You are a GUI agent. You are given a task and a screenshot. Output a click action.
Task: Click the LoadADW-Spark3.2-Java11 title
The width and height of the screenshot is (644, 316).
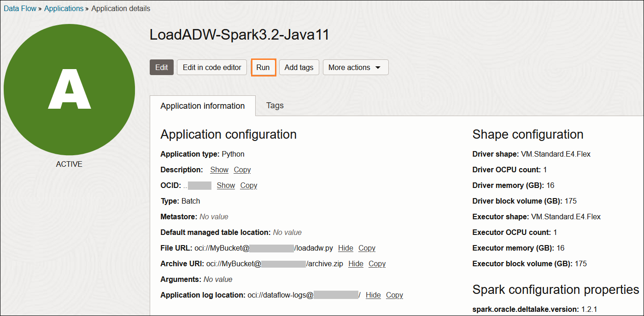[x=240, y=35]
